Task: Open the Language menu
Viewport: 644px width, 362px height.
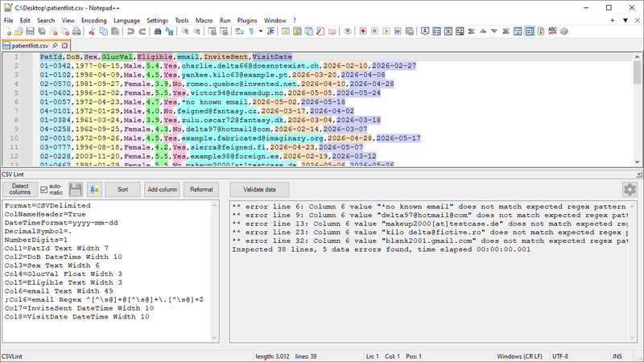Action: point(126,21)
